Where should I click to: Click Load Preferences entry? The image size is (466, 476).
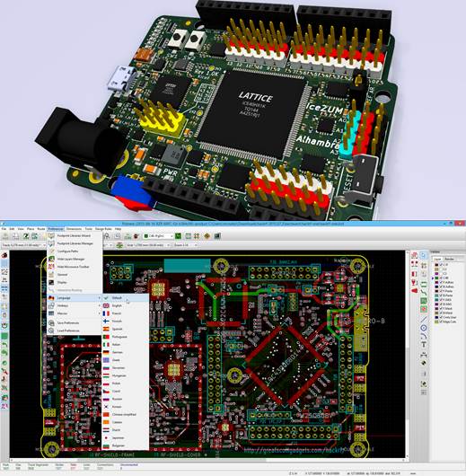pyautogui.click(x=75, y=331)
